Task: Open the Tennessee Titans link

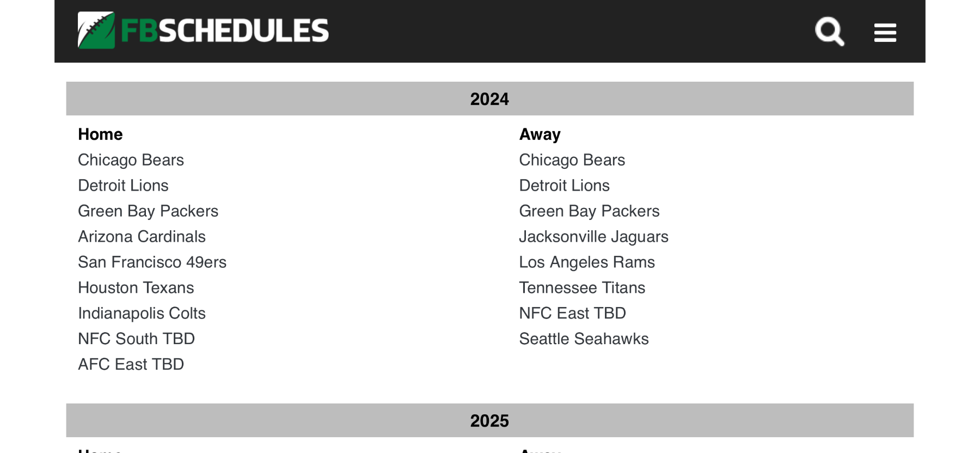Action: [582, 288]
